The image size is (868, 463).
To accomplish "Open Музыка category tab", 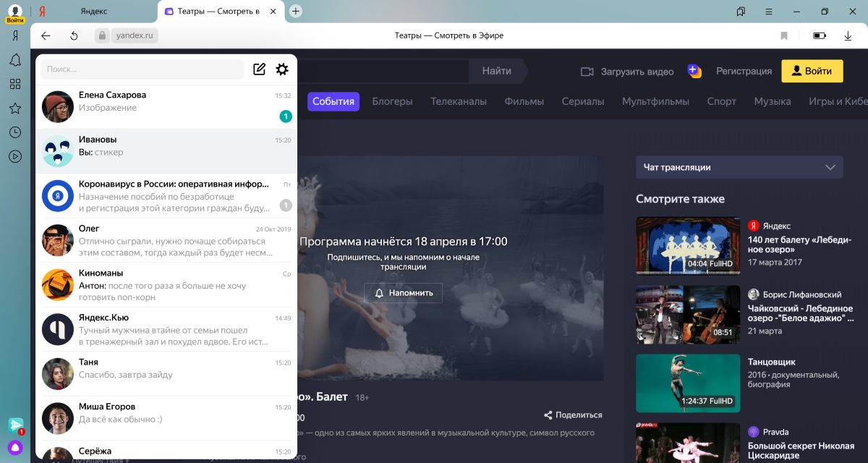I will coord(773,101).
